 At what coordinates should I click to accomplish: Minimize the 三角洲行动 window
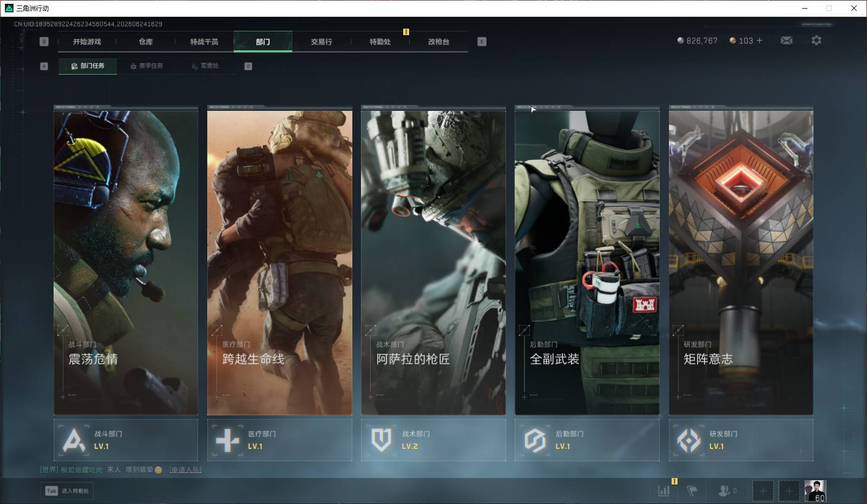click(805, 8)
